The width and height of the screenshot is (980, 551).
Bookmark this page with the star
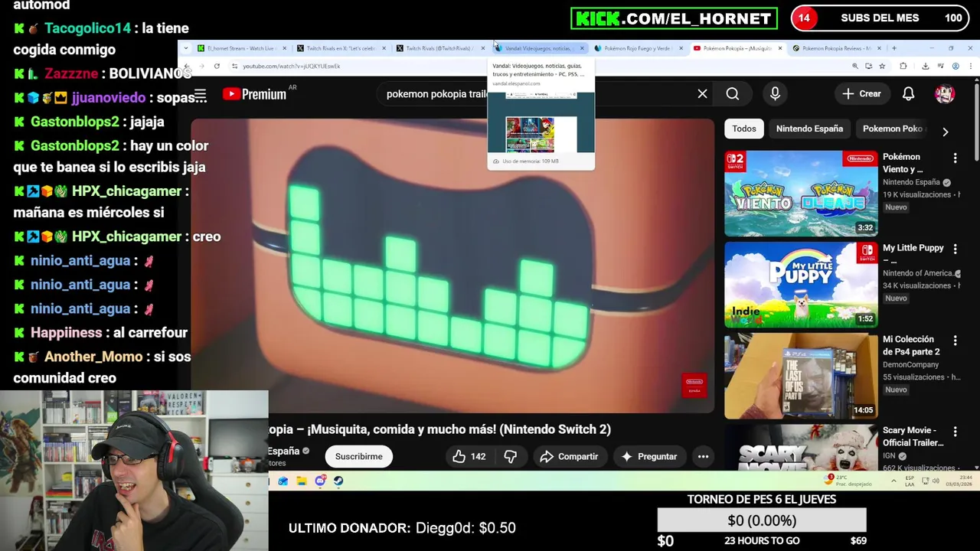click(x=882, y=66)
